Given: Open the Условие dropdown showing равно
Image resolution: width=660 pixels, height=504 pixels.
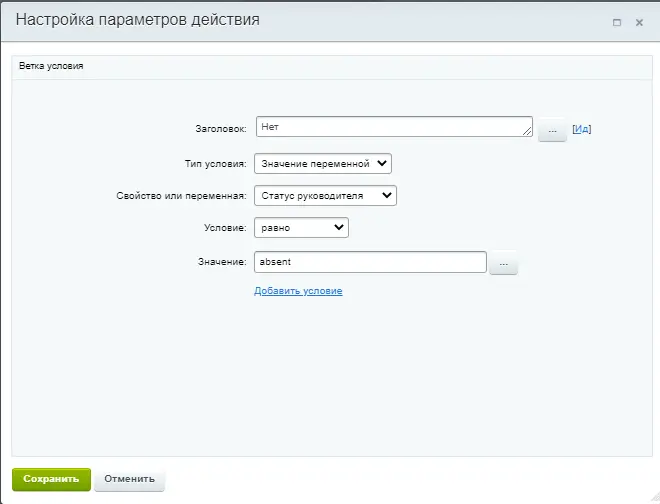Looking at the screenshot, I should [301, 228].
